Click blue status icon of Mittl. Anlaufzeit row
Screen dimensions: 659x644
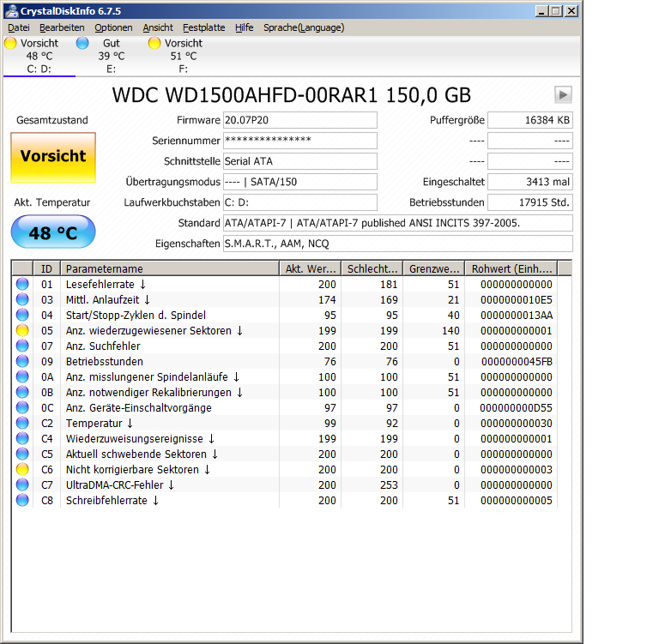tap(22, 300)
